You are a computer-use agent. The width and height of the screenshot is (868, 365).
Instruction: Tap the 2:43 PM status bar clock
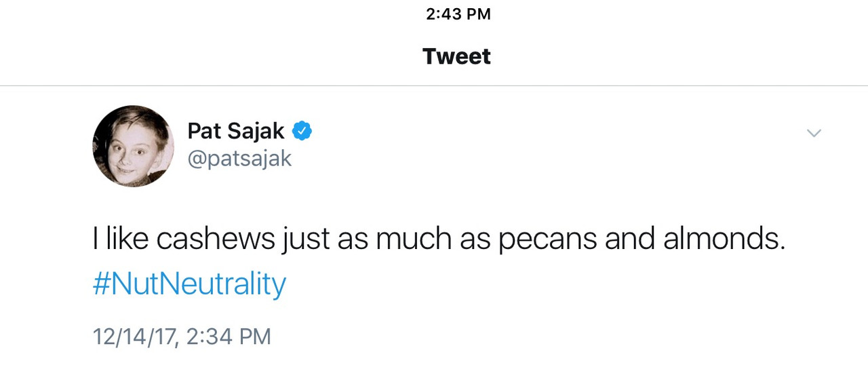[x=458, y=14]
